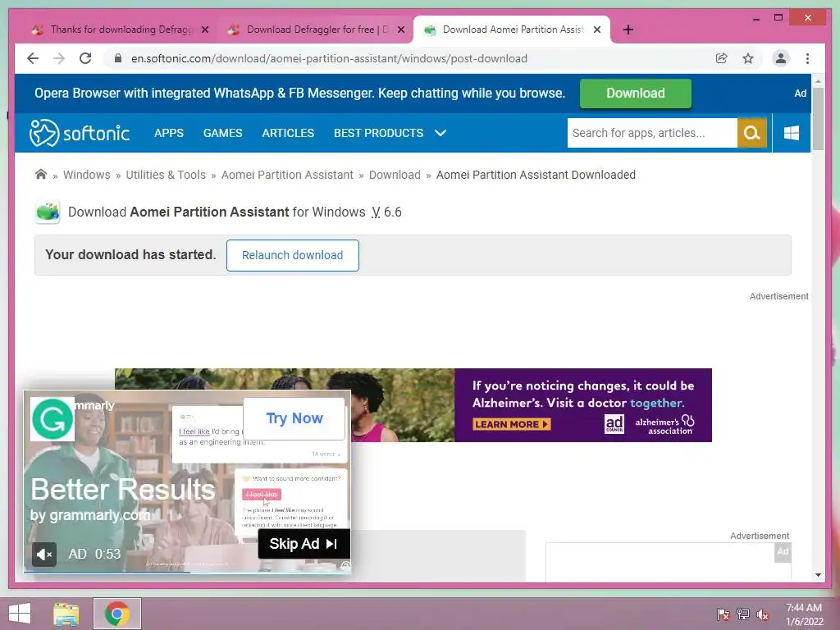Image resolution: width=840 pixels, height=630 pixels.
Task: Click 'Your download has started.' text
Action: pos(130,254)
